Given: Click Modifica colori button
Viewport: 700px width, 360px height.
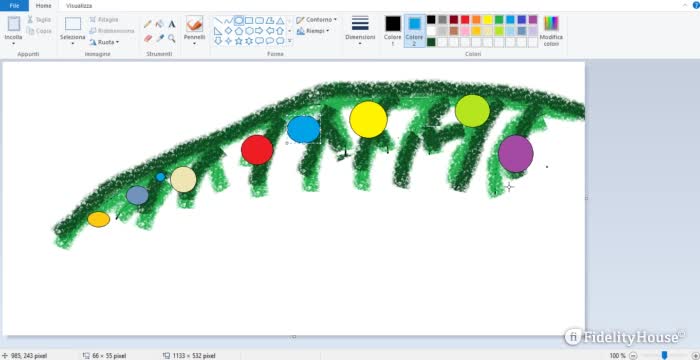Looking at the screenshot, I should tap(551, 30).
